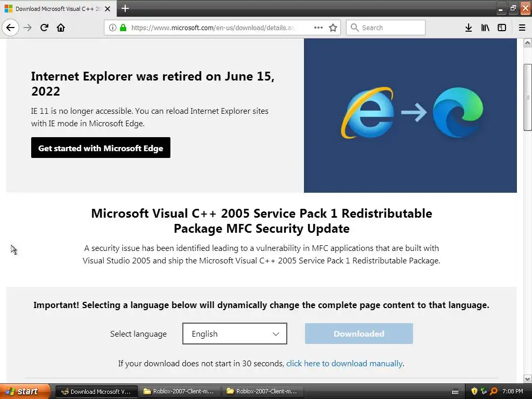532x399 pixels.
Task: Open the Library bookshelf icon
Action: pyautogui.click(x=485, y=28)
